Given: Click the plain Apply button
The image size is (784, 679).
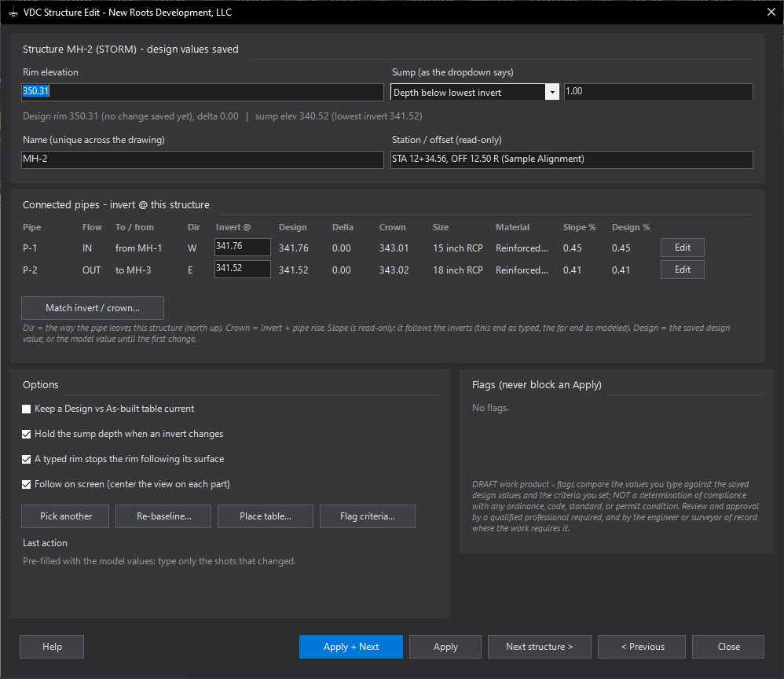Looking at the screenshot, I should point(445,647).
